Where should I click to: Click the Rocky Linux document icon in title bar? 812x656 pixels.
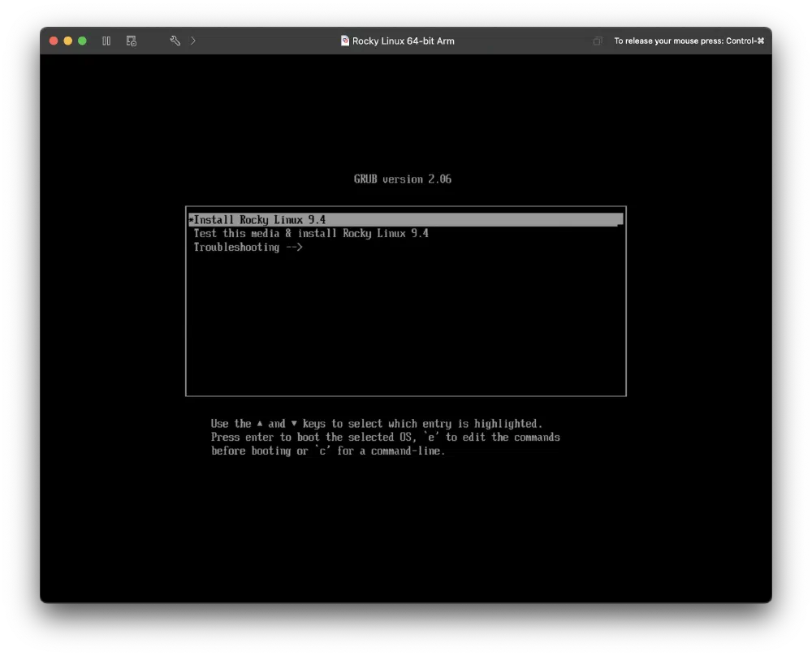click(345, 41)
